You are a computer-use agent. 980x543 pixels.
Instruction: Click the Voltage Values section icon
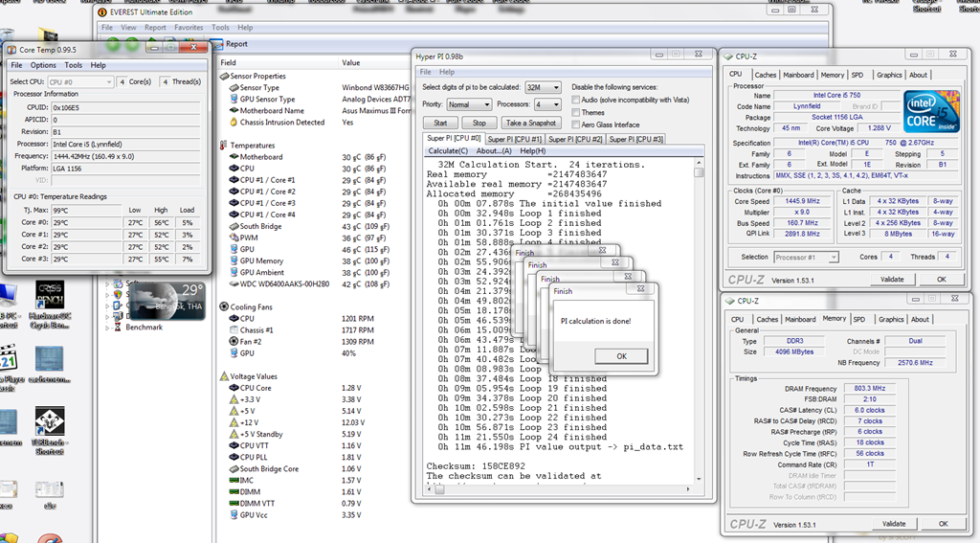(224, 376)
